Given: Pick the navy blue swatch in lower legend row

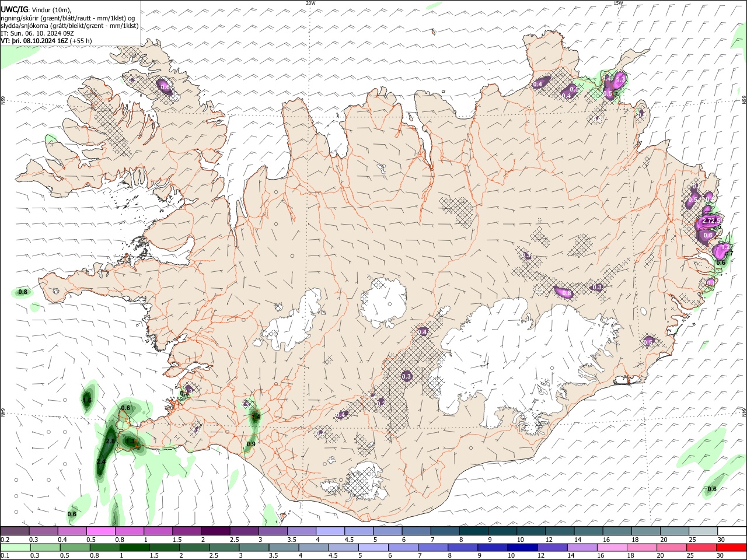Looking at the screenshot, I should pyautogui.click(x=521, y=547).
